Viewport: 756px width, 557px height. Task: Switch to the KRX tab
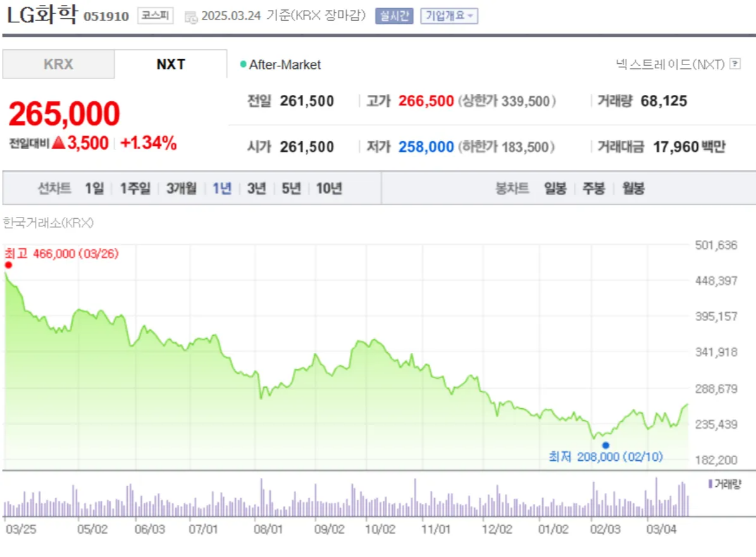point(58,64)
